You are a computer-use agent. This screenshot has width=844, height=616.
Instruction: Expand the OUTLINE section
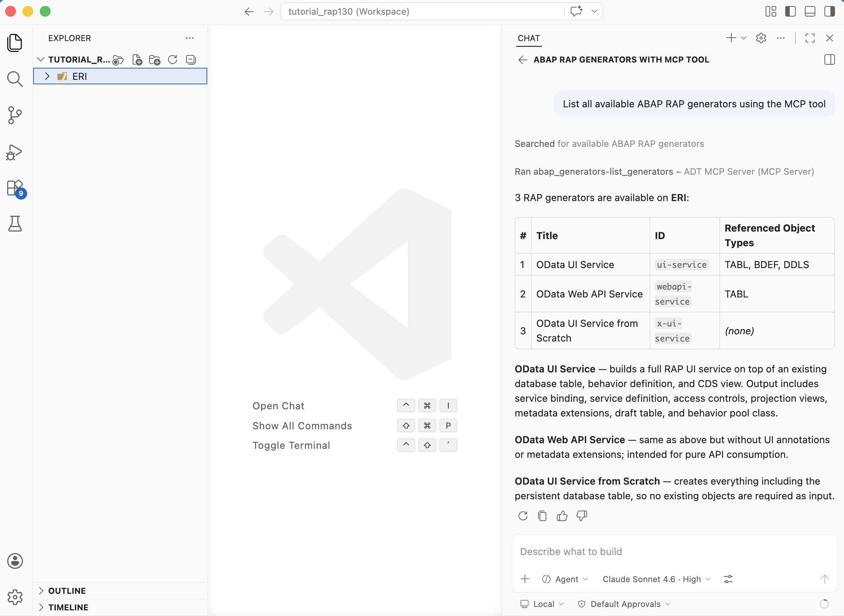[x=41, y=591]
